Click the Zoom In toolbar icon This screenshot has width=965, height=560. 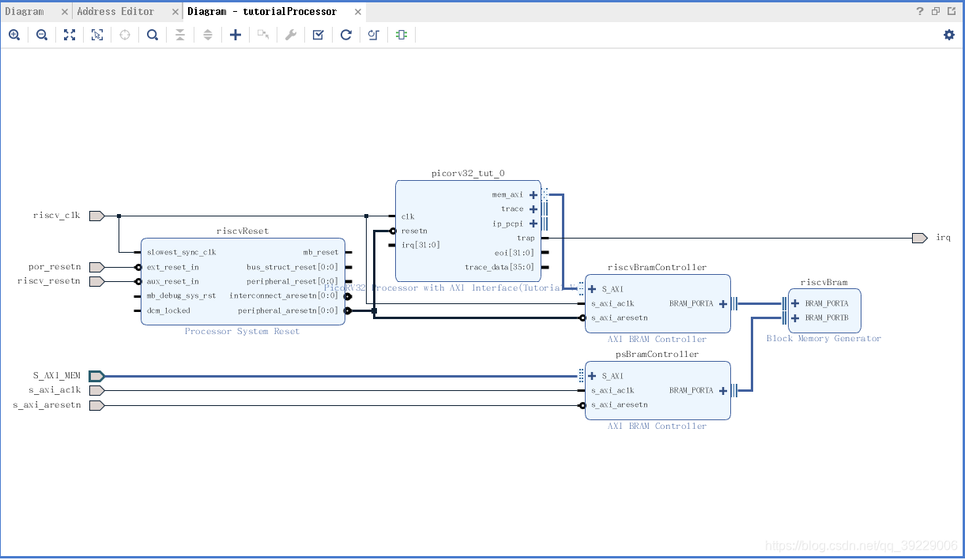tap(14, 35)
